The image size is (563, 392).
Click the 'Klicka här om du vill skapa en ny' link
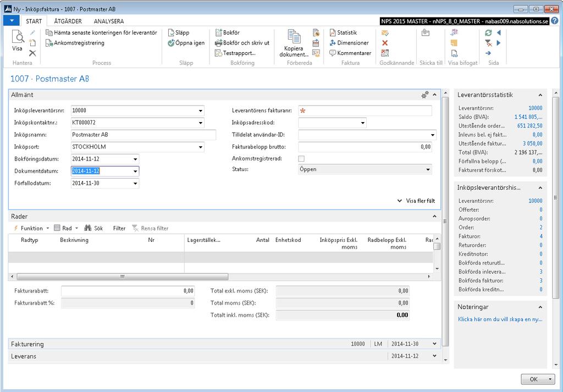tap(500, 319)
